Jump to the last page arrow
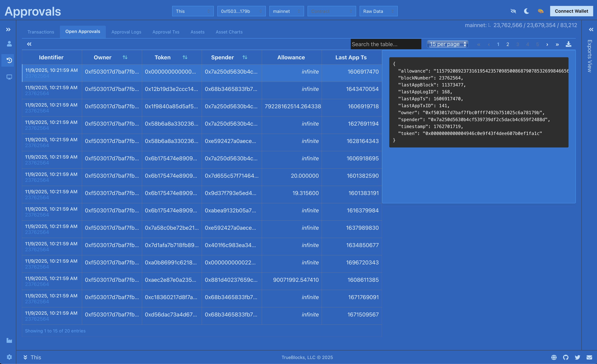Viewport: 597px width, 364px height. point(557,44)
